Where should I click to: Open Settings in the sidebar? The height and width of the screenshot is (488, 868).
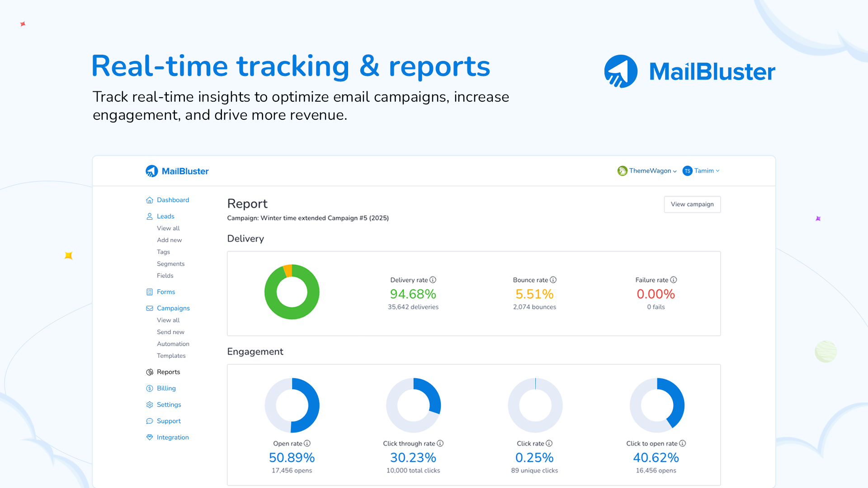click(169, 404)
